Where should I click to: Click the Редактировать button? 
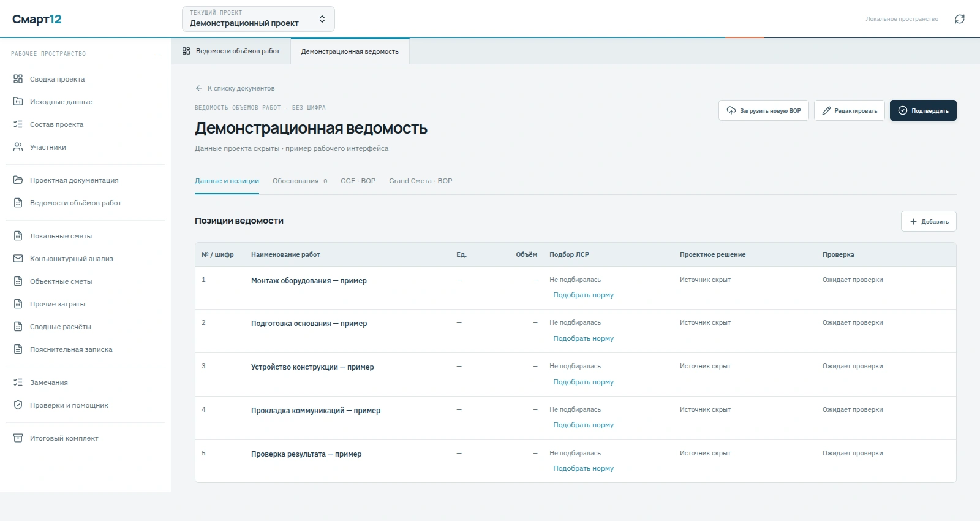(x=850, y=110)
